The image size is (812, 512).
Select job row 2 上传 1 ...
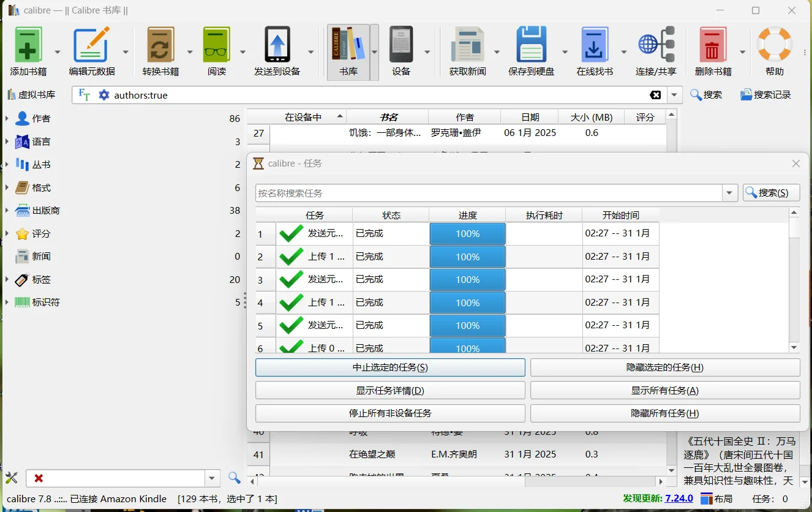(457, 257)
